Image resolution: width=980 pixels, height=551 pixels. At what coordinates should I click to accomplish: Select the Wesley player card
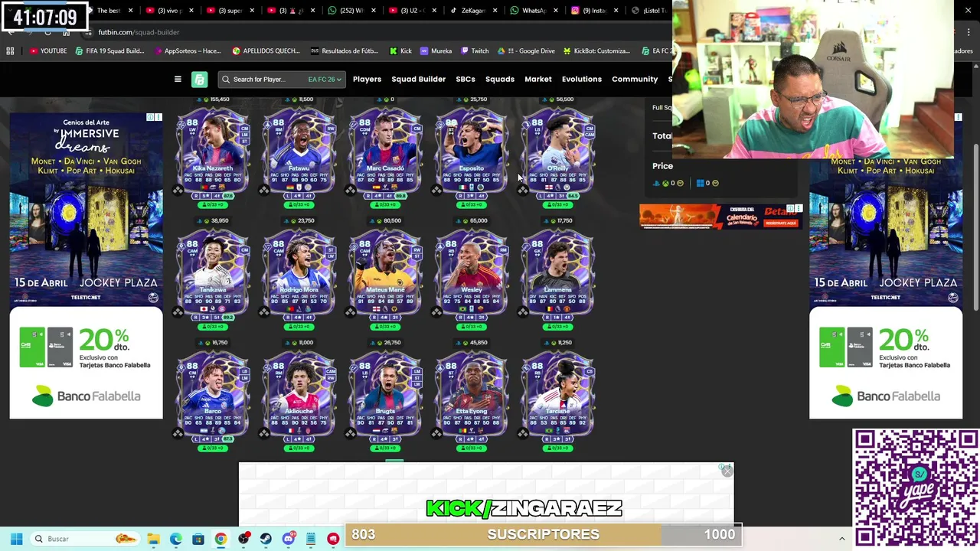point(472,273)
